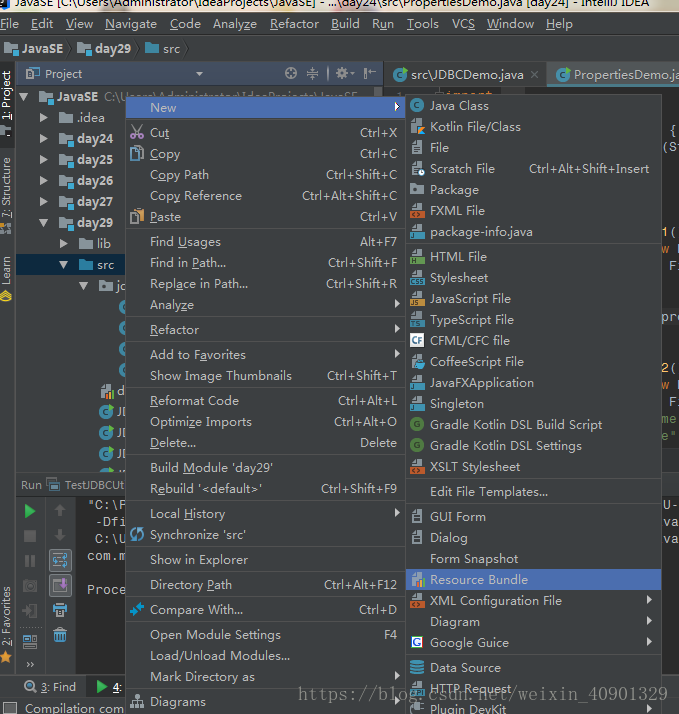Image resolution: width=679 pixels, height=714 pixels.
Task: Choose Gradle Kotlin DSL Build Script
Action: pyautogui.click(x=533, y=424)
